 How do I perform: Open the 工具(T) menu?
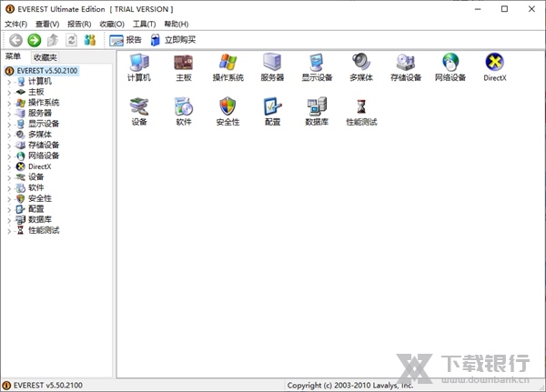click(x=144, y=24)
